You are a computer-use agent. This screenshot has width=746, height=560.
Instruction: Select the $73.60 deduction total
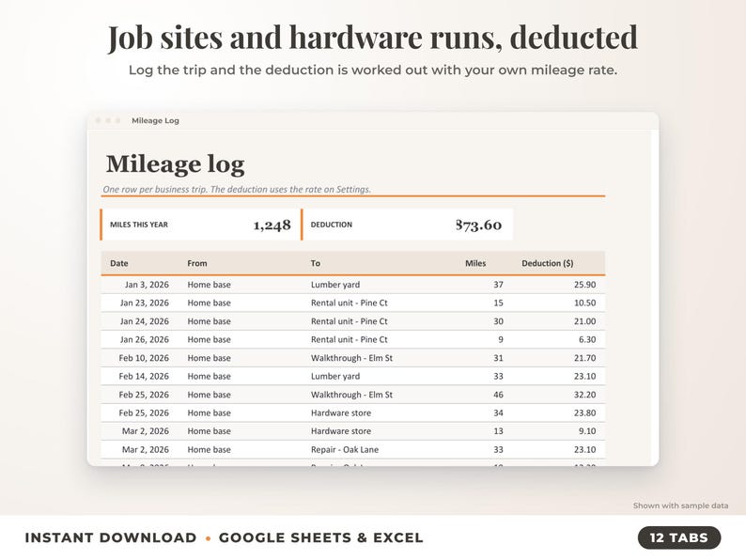pos(478,225)
